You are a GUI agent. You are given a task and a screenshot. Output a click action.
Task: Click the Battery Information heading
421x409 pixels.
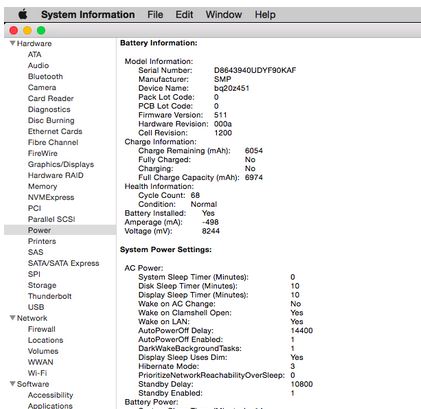pyautogui.click(x=159, y=43)
